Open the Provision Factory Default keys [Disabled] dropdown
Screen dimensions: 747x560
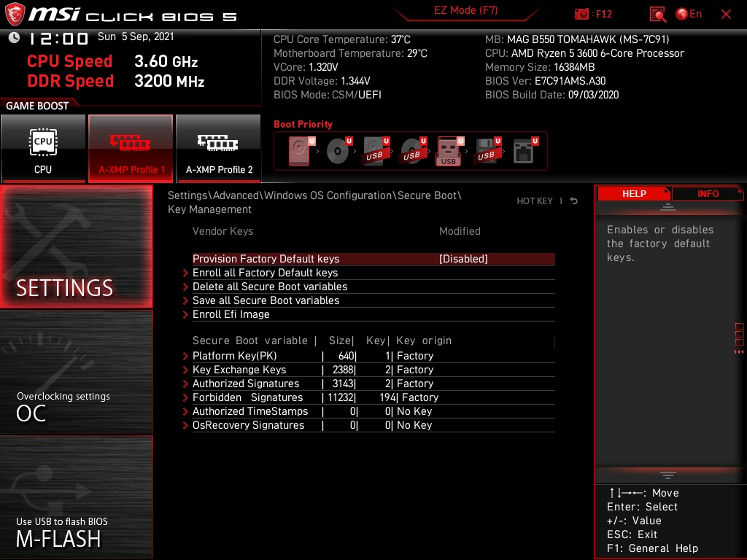463,259
